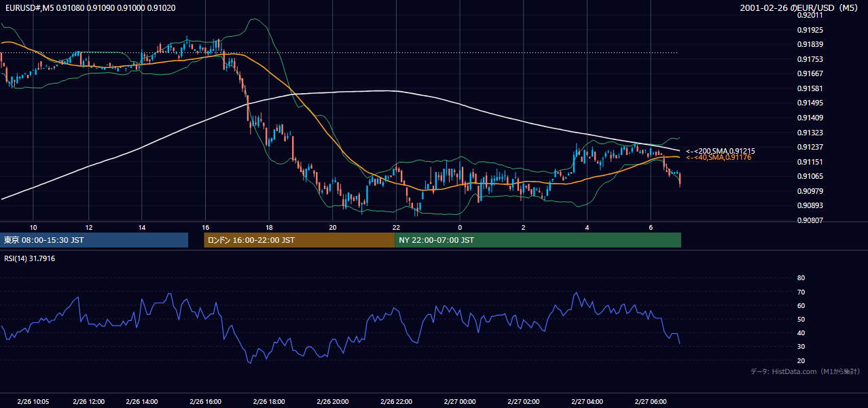
Task: Click price axis value 0.91409
Action: 810,118
